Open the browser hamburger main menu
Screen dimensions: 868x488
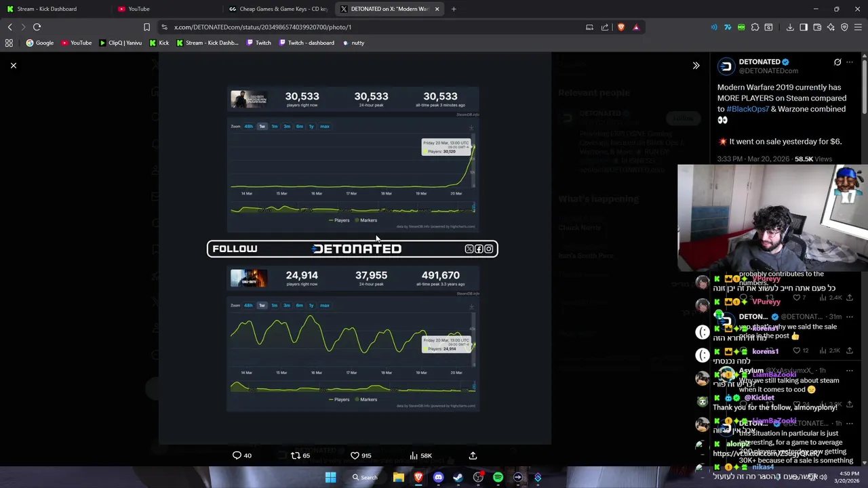[x=858, y=27]
